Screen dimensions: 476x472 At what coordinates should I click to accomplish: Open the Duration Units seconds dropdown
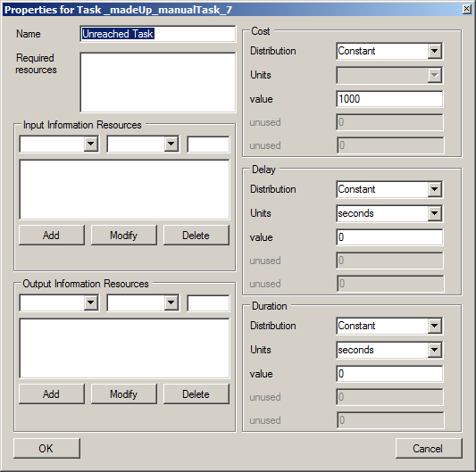[389, 350]
